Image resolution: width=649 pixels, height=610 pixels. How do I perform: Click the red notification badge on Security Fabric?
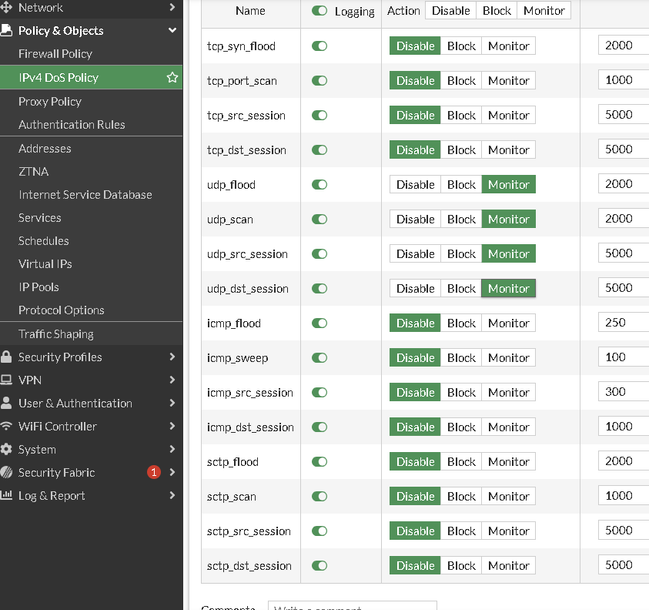click(154, 472)
